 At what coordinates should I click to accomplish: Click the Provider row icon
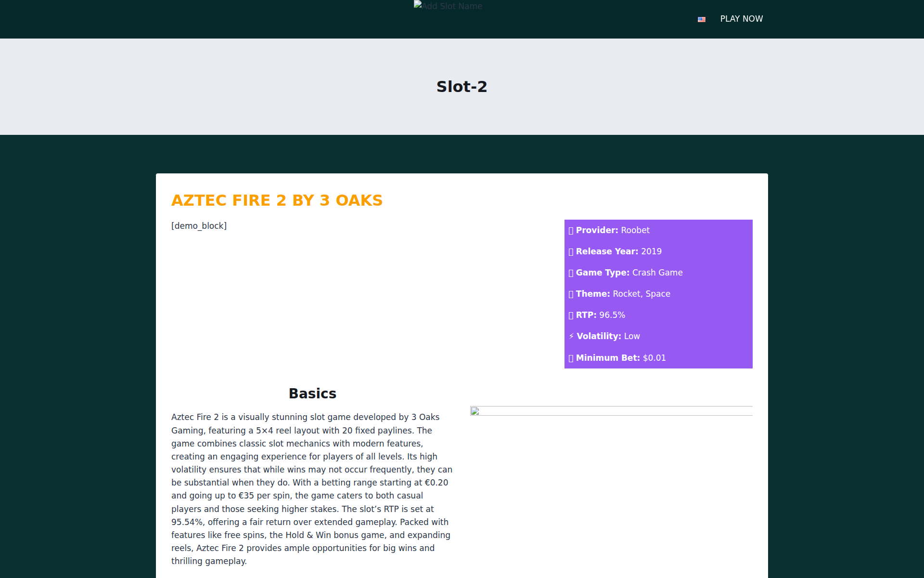click(571, 231)
